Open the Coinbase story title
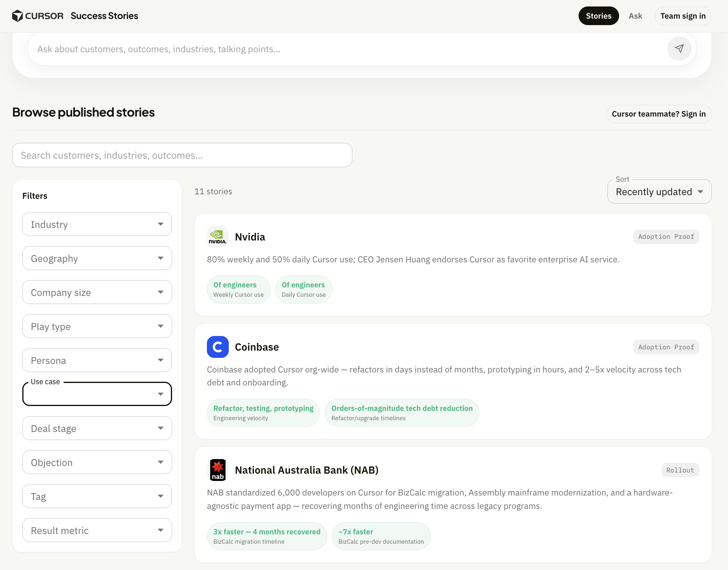728x570 pixels. click(x=257, y=347)
